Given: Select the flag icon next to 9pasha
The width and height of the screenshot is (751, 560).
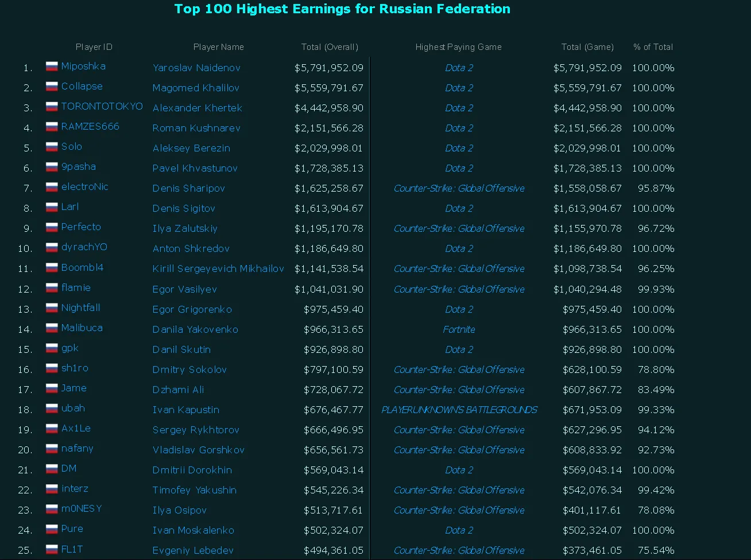Looking at the screenshot, I should point(52,167).
